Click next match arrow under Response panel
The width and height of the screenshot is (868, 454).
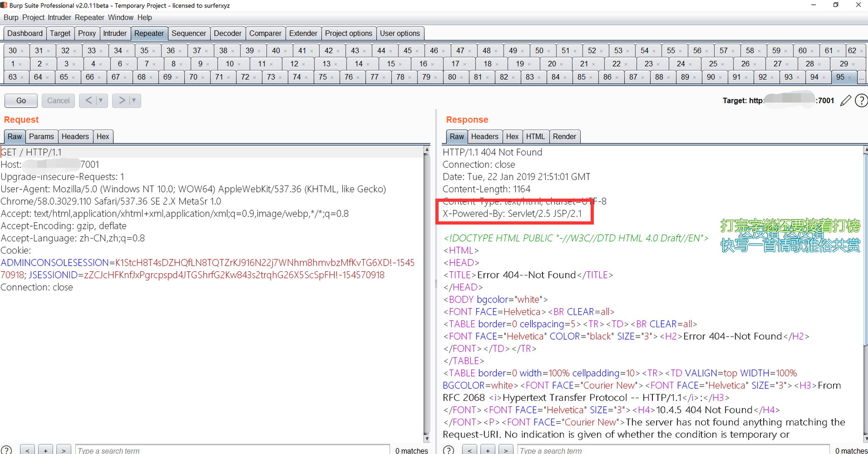(506, 450)
